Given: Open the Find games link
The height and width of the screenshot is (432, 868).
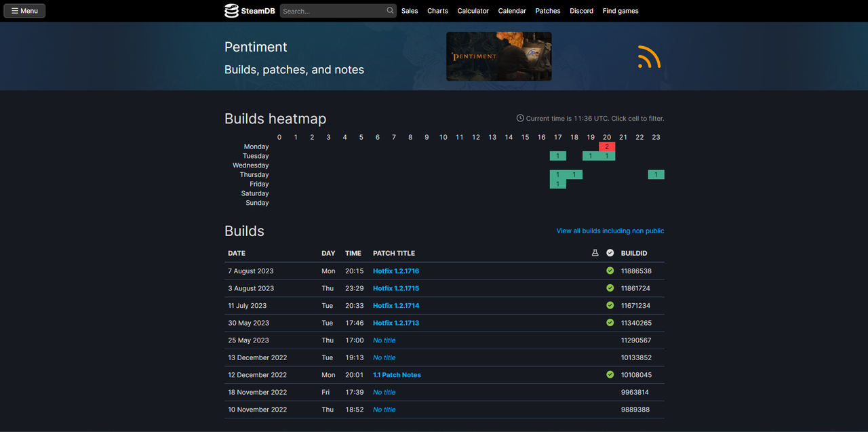Looking at the screenshot, I should tap(620, 11).
